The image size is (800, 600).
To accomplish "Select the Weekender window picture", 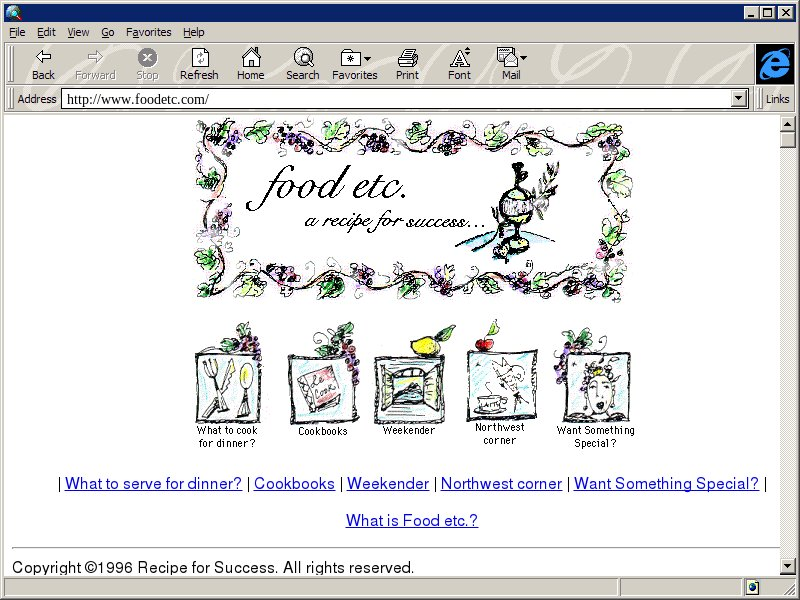I will pyautogui.click(x=409, y=385).
